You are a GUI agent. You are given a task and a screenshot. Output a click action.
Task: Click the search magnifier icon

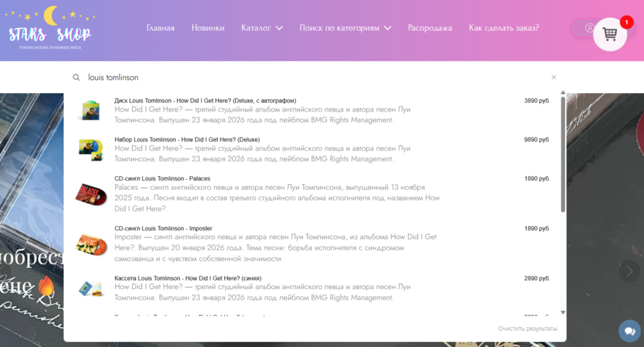pyautogui.click(x=76, y=77)
